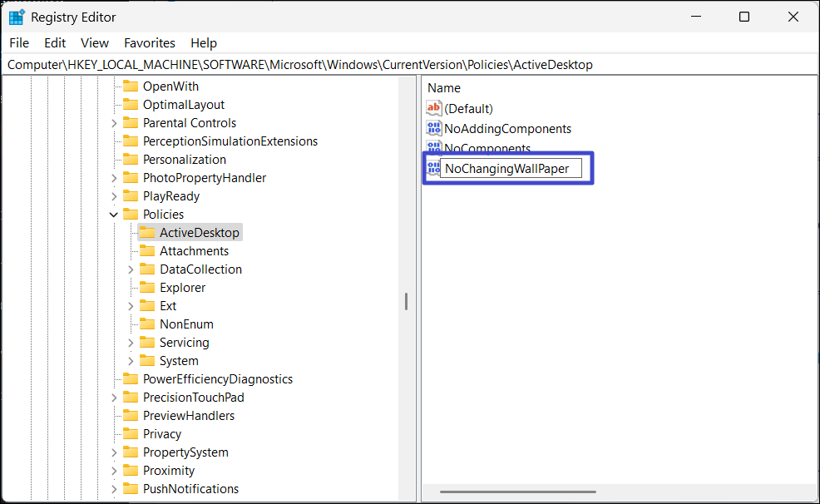Select the Personalization key label
The image size is (820, 504).
coord(185,160)
